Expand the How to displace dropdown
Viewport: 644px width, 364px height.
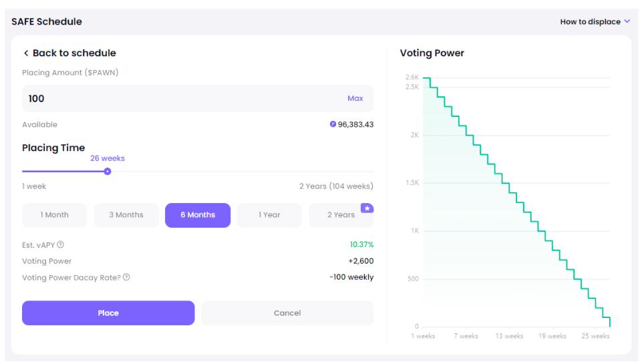pyautogui.click(x=595, y=22)
